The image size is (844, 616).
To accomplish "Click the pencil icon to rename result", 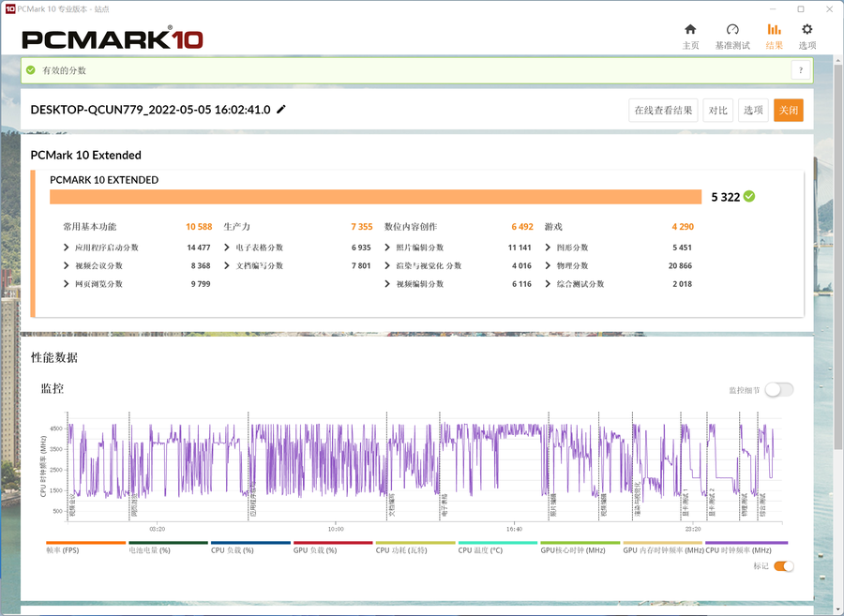I will (x=281, y=110).
